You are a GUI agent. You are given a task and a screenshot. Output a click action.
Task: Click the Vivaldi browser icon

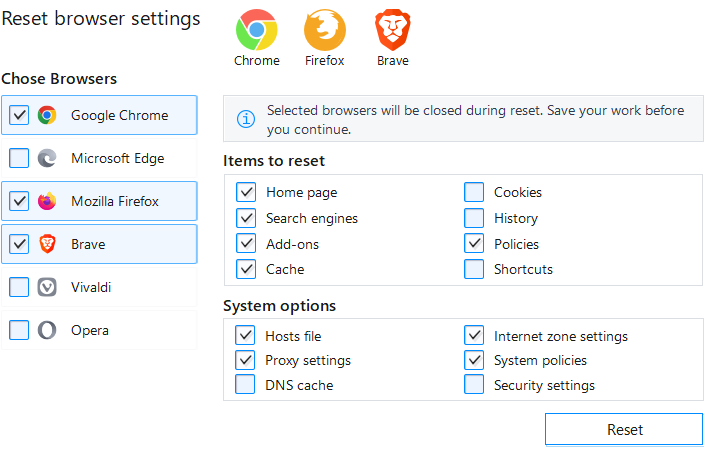pyautogui.click(x=47, y=287)
